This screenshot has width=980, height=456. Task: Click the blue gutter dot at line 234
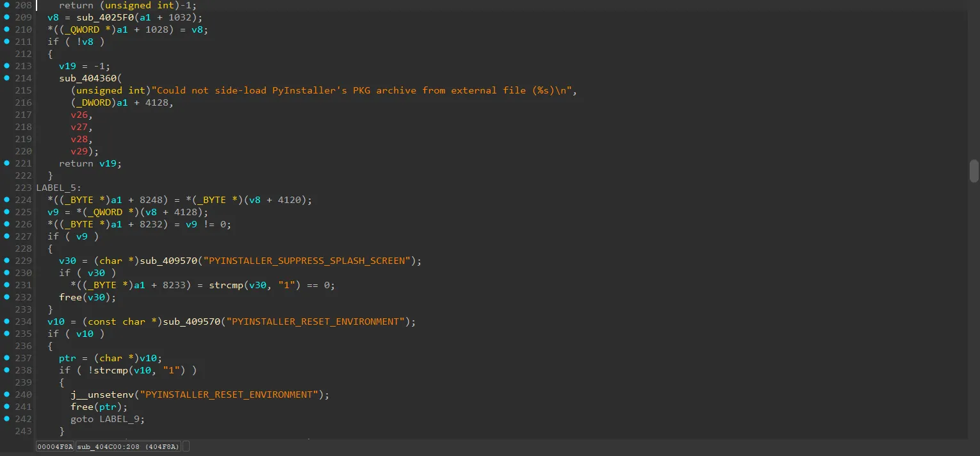(x=6, y=322)
